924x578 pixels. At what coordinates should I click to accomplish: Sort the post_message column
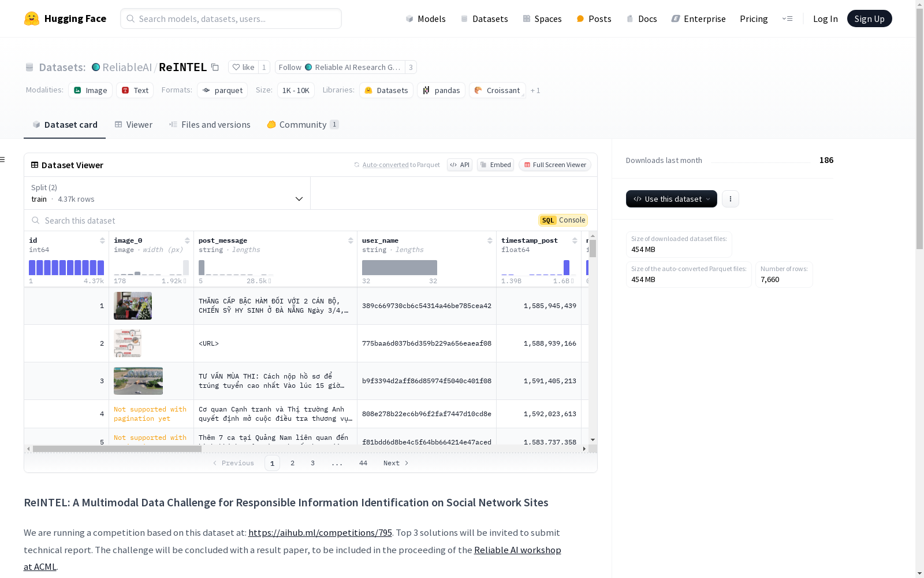coord(351,240)
